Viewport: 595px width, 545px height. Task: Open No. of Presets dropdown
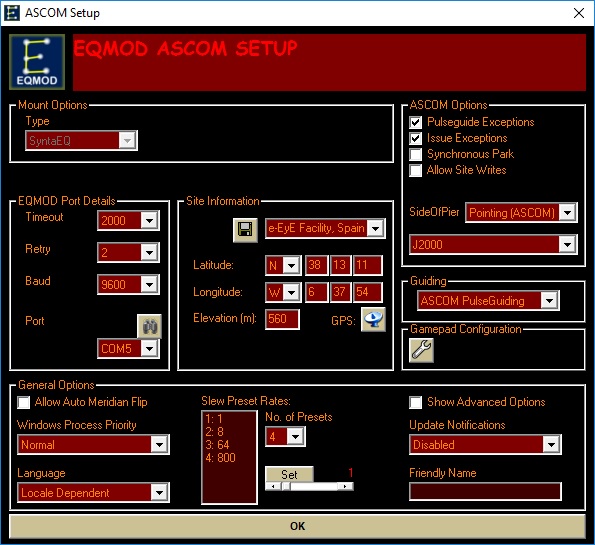tap(285, 436)
